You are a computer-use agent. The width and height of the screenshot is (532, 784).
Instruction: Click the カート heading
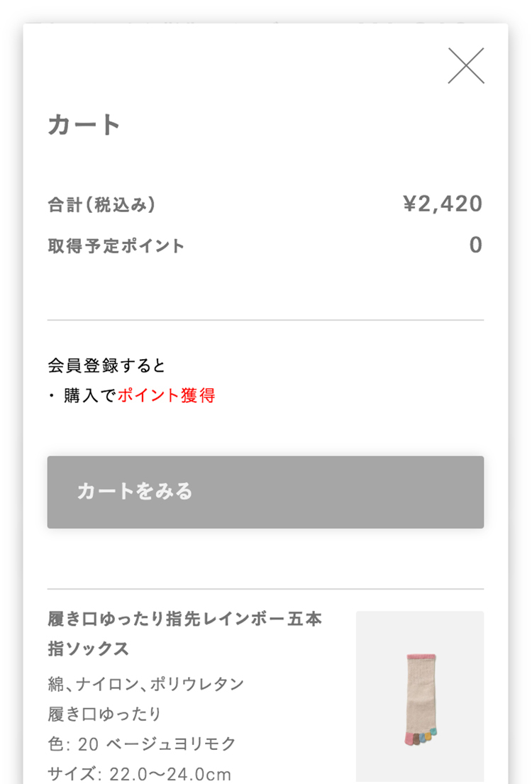[x=84, y=126]
